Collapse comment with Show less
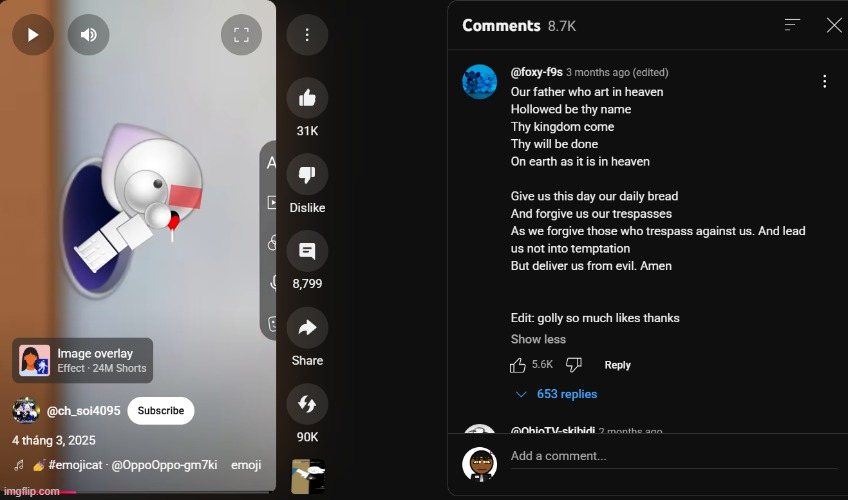Screen dimensions: 848x500 click(x=538, y=339)
